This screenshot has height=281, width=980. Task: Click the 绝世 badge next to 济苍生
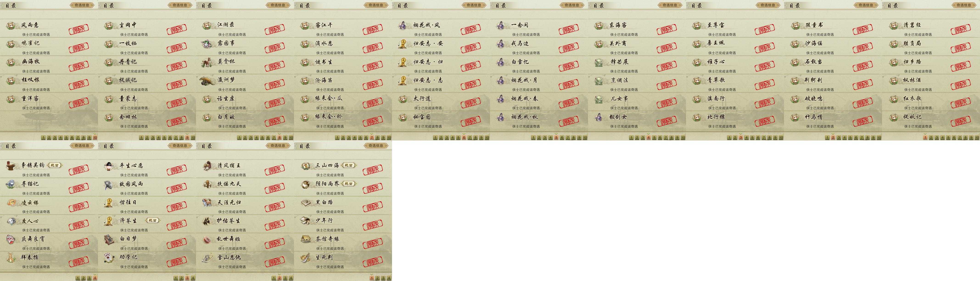point(153,220)
